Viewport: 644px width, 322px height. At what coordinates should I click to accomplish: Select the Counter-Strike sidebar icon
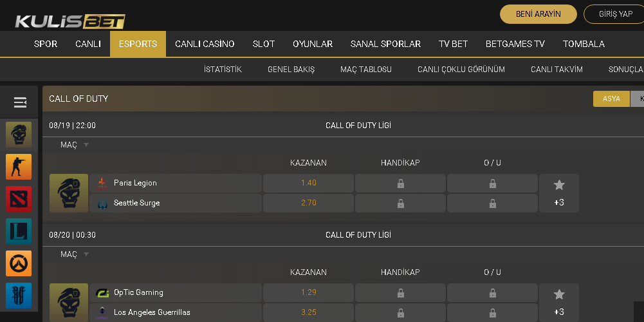[19, 167]
